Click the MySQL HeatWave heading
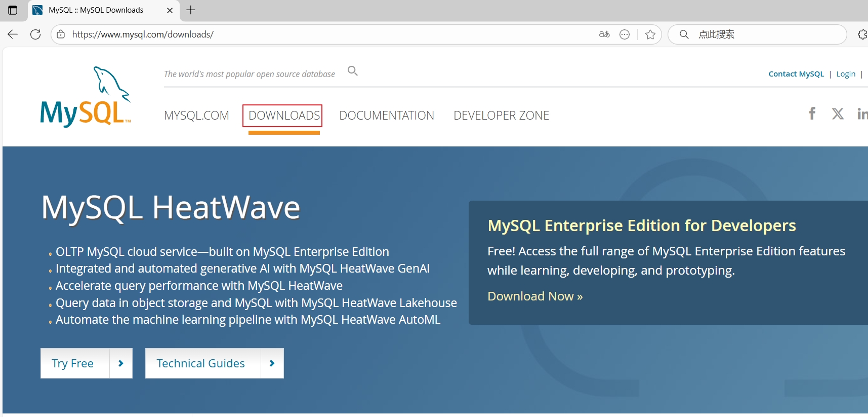The height and width of the screenshot is (417, 868). click(171, 208)
